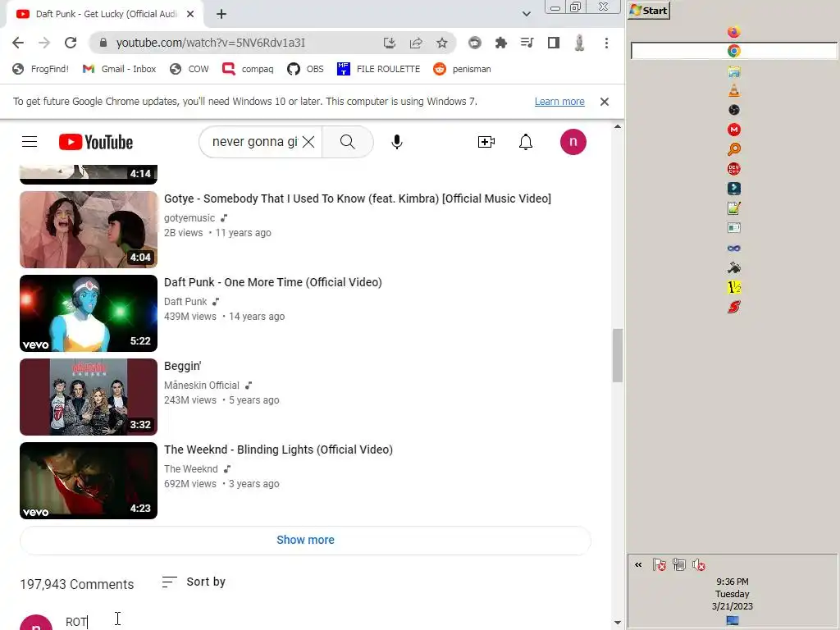Viewport: 840px width, 630px height.
Task: Open the Sort by comments dropdown
Action: [x=194, y=582]
